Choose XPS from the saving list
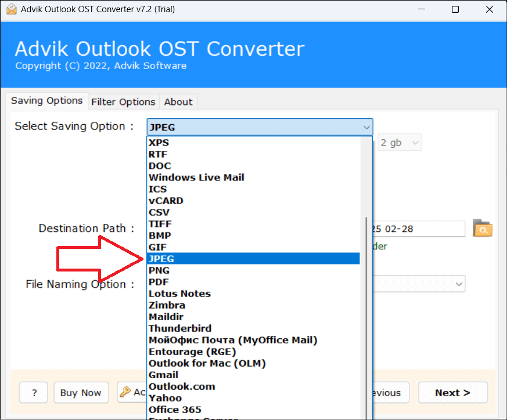 [253, 143]
